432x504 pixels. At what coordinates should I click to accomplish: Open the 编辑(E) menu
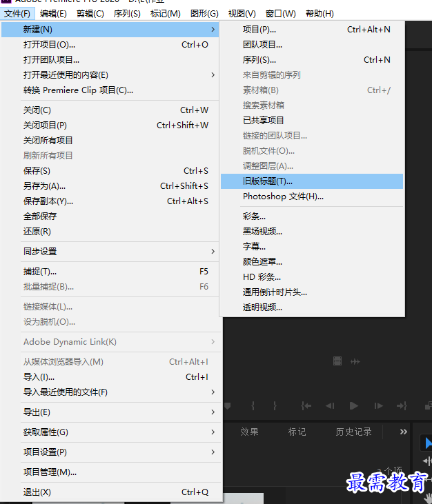pos(53,14)
